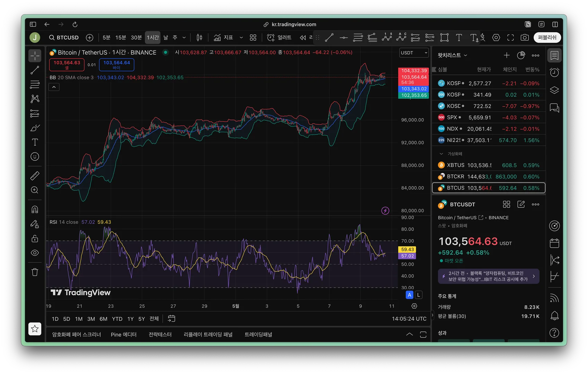
Task: Toggle log scale L button
Action: [x=419, y=295]
